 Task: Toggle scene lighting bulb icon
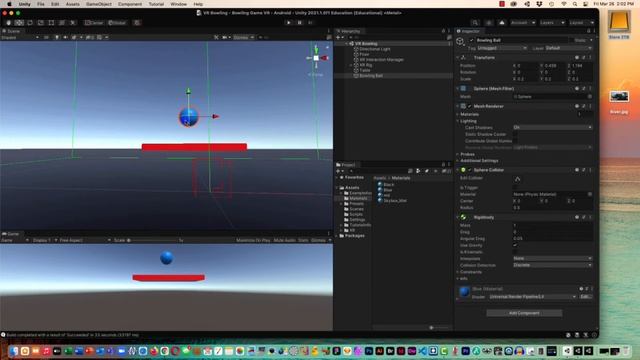tap(57, 38)
